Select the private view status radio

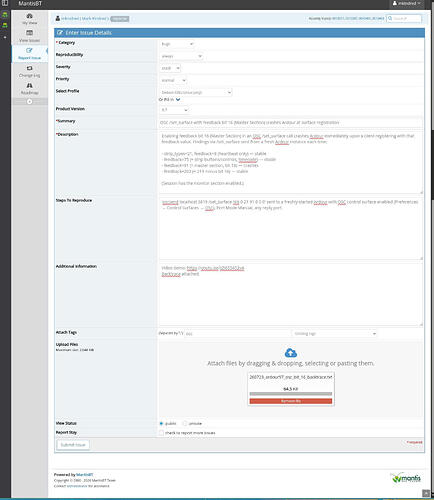[x=185, y=423]
